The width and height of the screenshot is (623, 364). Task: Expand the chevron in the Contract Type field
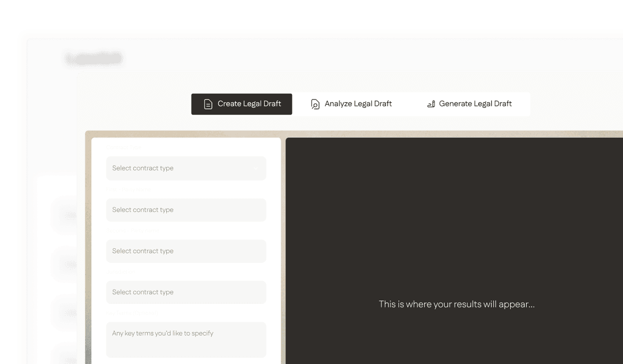click(255, 168)
